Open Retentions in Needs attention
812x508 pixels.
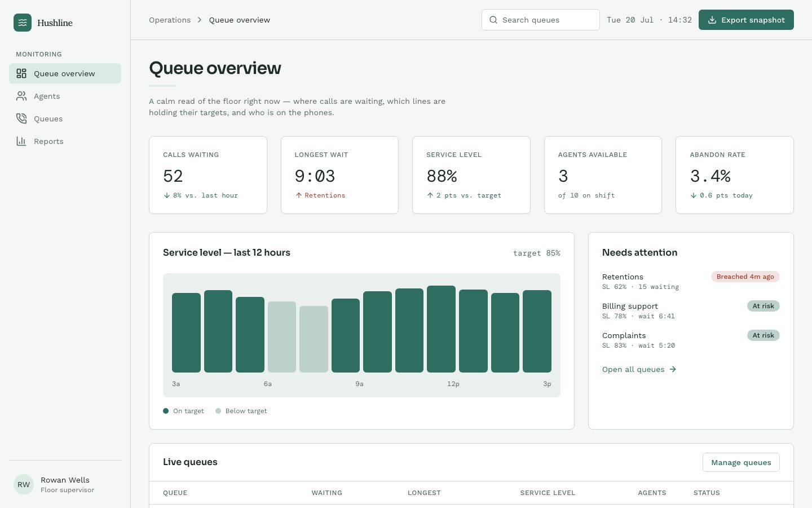tap(691, 281)
